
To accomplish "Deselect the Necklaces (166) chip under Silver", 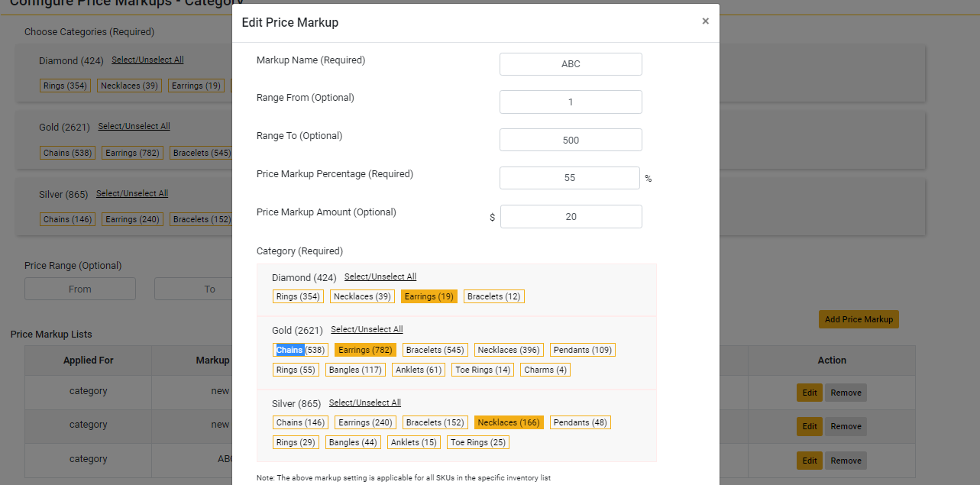I will point(509,422).
